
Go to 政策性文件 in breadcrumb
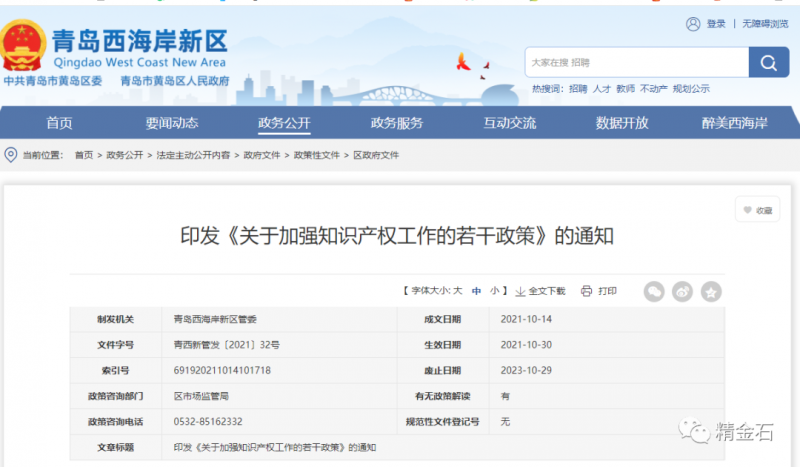click(316, 155)
